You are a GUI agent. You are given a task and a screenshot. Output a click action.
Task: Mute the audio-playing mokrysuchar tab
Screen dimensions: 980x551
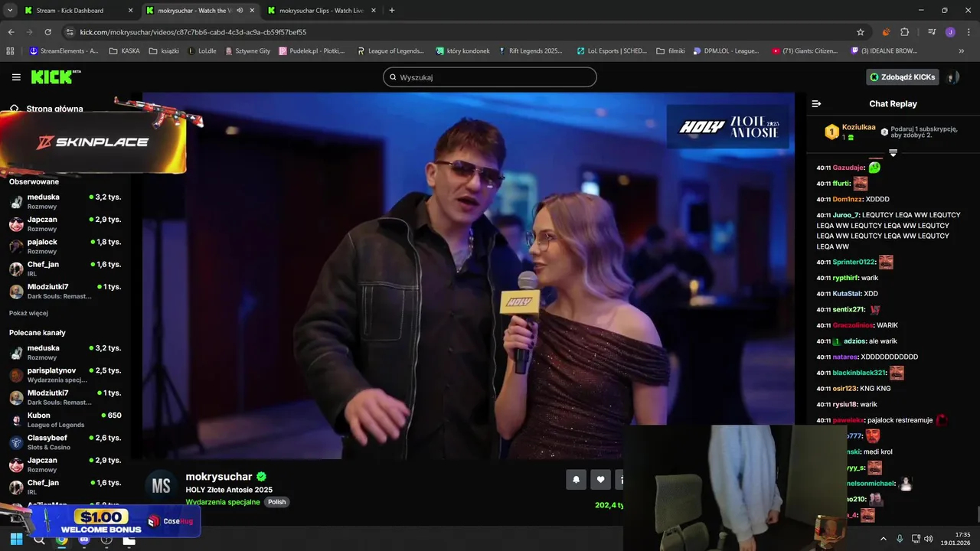(x=240, y=11)
